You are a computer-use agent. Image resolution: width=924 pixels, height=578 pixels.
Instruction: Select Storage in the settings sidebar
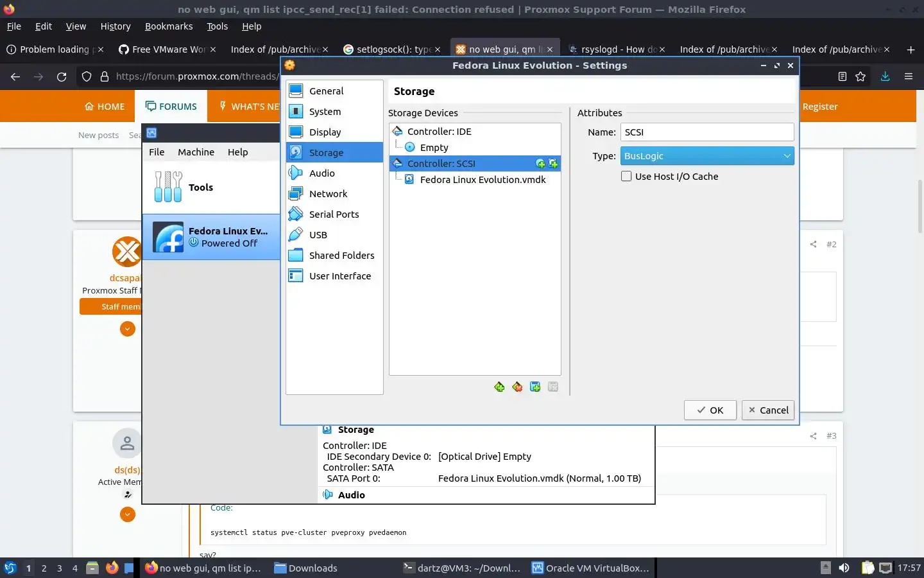click(x=334, y=153)
